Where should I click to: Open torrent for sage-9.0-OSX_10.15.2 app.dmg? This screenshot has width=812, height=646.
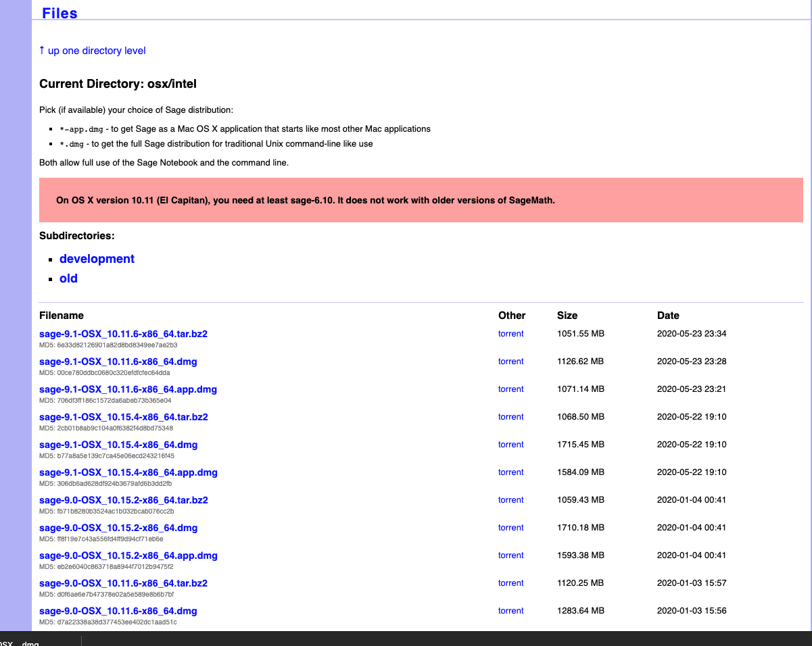tap(510, 555)
